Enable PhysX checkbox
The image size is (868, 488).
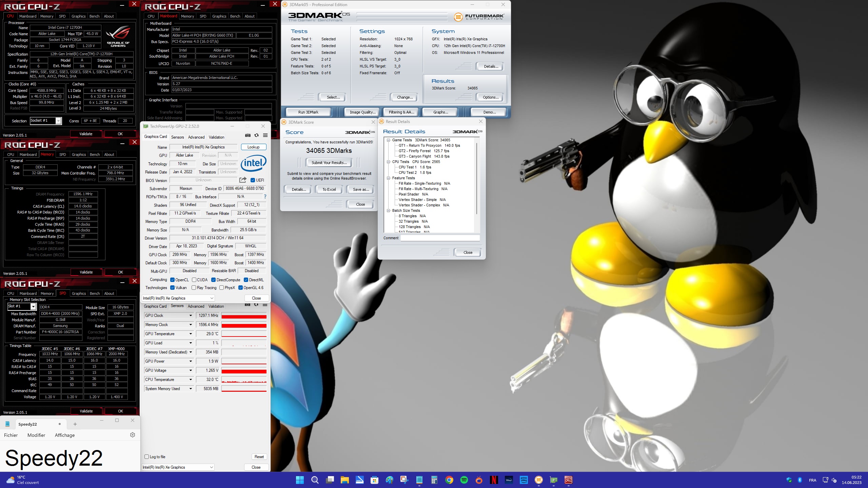pos(221,288)
